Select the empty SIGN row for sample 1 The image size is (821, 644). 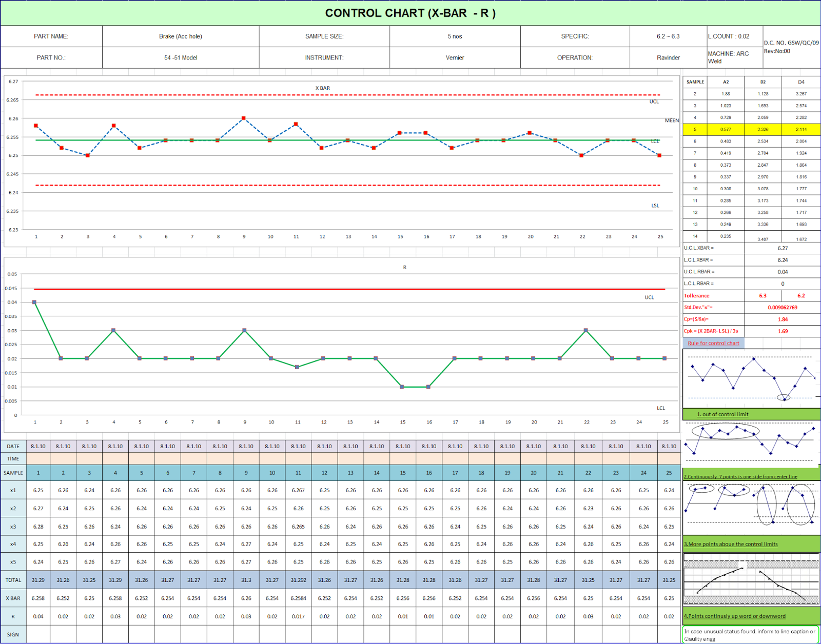[x=37, y=634]
